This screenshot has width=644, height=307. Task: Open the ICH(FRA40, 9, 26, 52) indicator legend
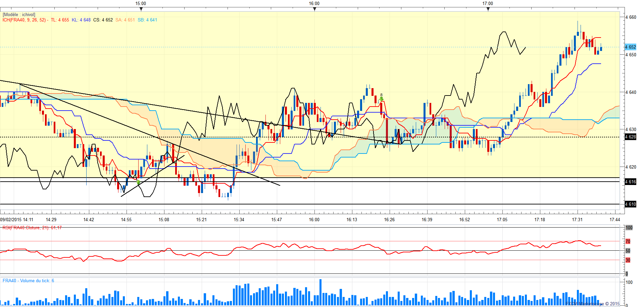point(24,20)
